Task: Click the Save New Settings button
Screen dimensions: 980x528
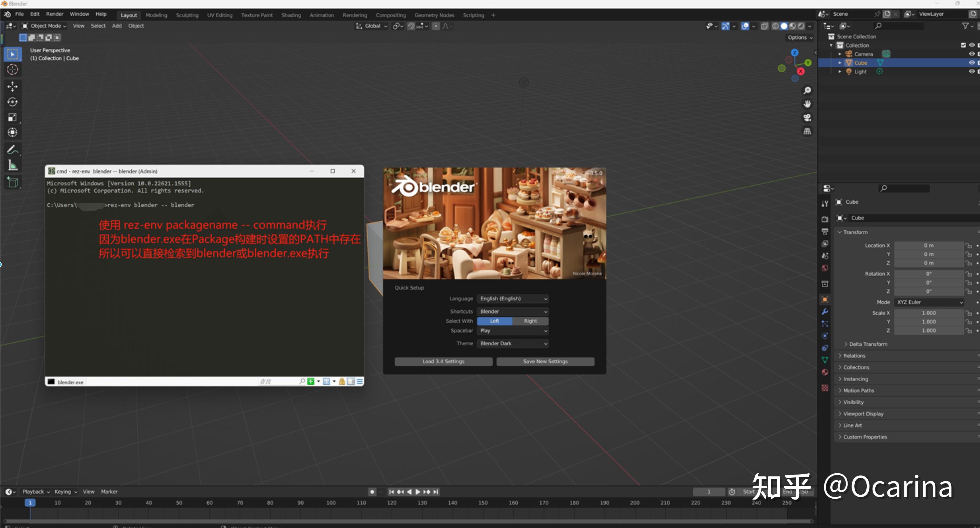Action: point(545,361)
